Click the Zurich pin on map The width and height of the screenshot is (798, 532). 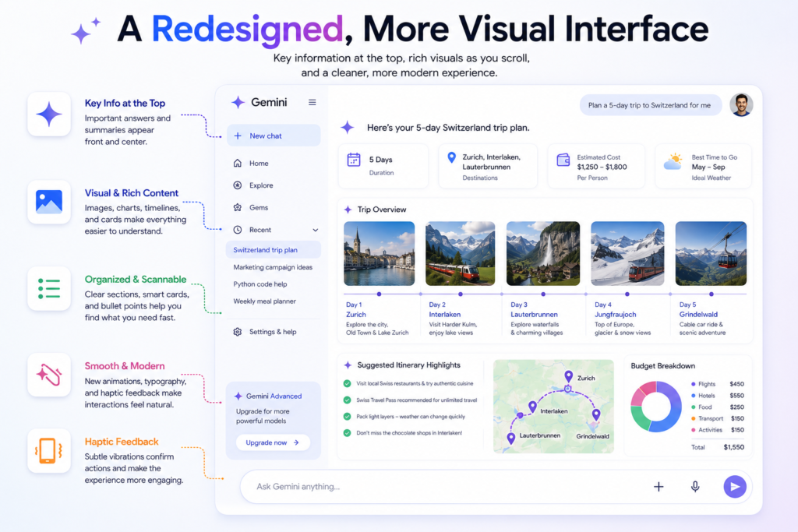pos(568,376)
